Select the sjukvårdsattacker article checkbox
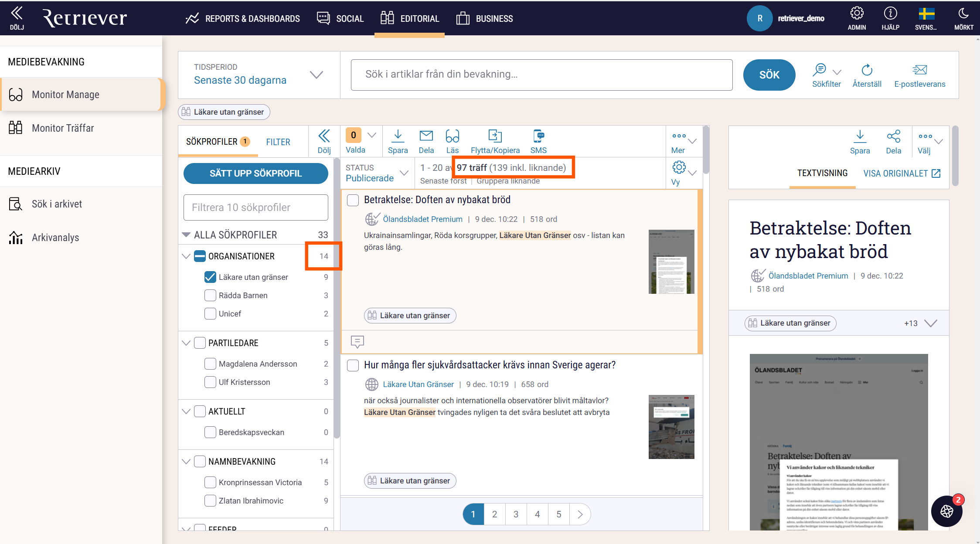Image resolution: width=980 pixels, height=544 pixels. pyautogui.click(x=353, y=365)
